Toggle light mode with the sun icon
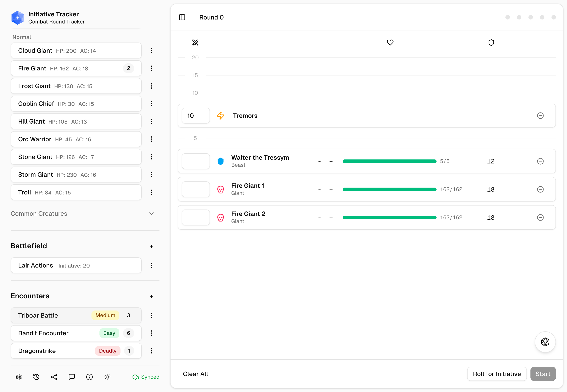 point(107,377)
